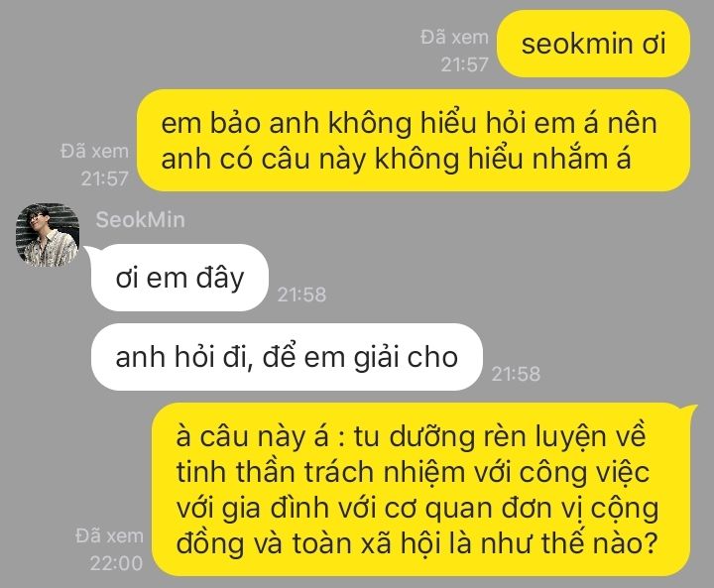Click the tail corner of the last yellow bubble
714x588 pixels.
coord(691,409)
